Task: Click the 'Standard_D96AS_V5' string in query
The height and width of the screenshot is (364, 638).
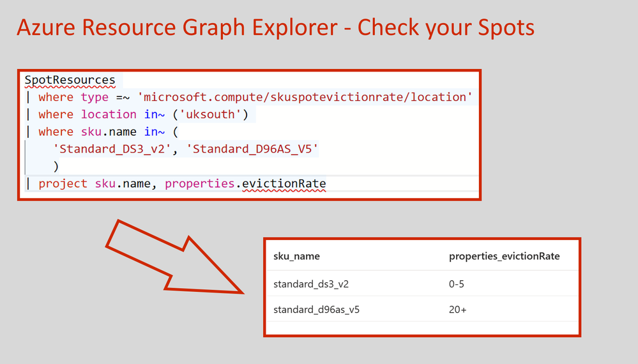Action: tap(255, 149)
